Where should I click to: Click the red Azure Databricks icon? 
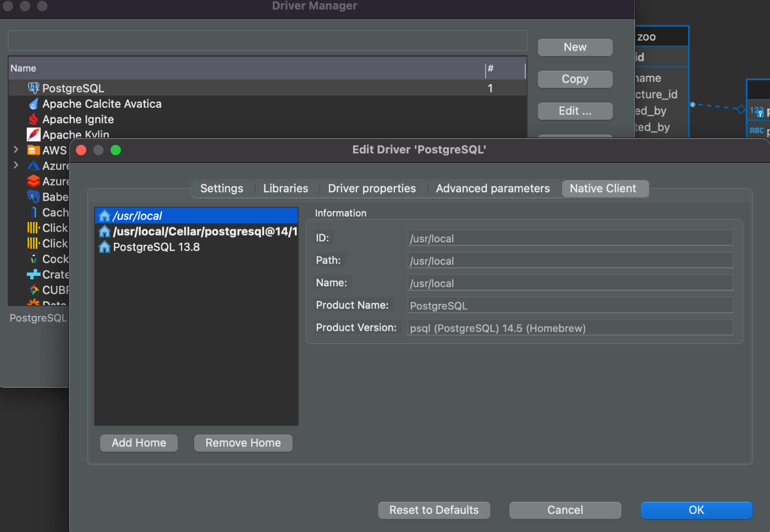[34, 181]
